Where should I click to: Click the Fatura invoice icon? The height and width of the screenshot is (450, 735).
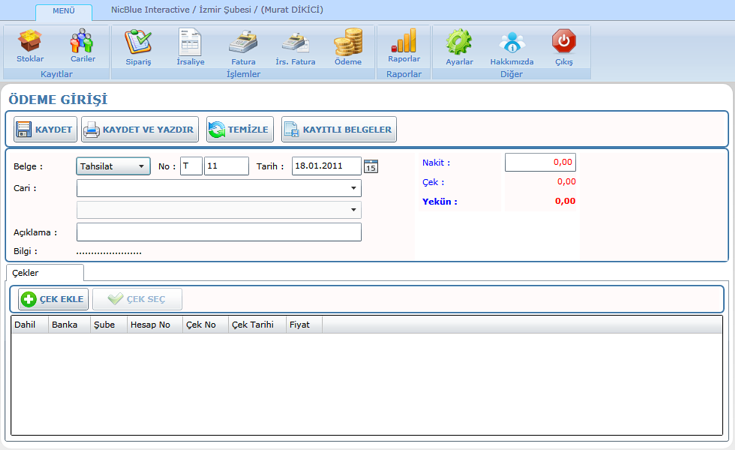click(x=243, y=42)
